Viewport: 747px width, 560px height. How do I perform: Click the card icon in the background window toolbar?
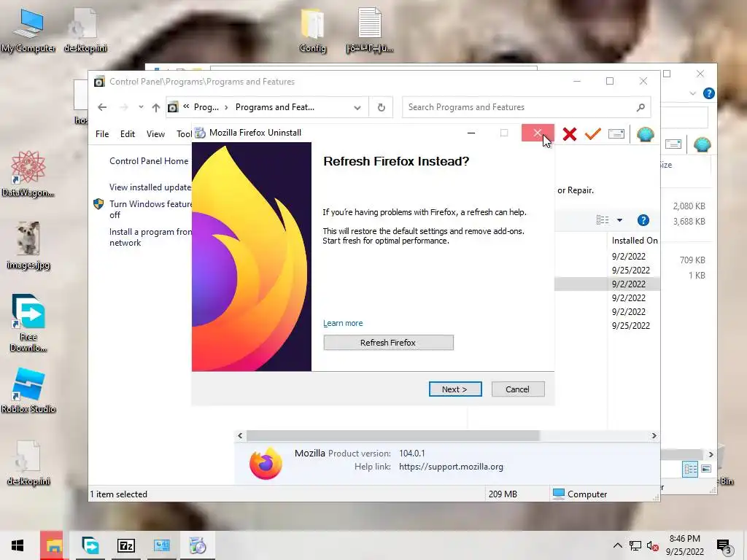click(673, 144)
